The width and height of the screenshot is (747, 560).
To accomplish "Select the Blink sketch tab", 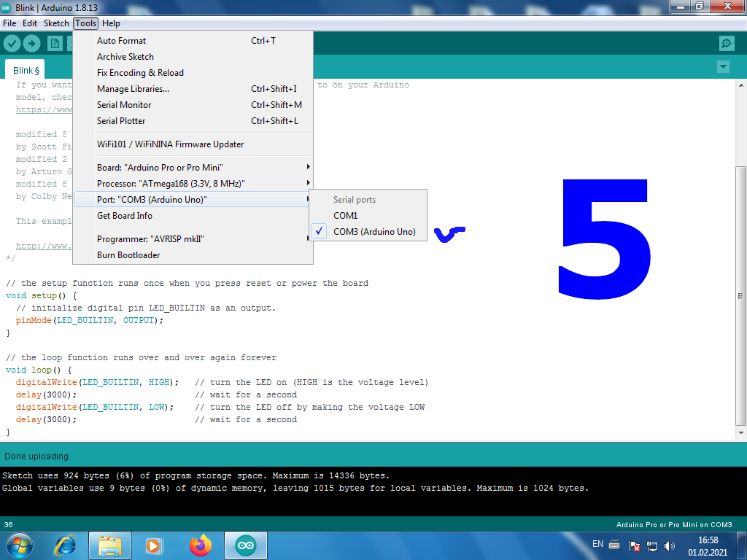I will pos(26,71).
